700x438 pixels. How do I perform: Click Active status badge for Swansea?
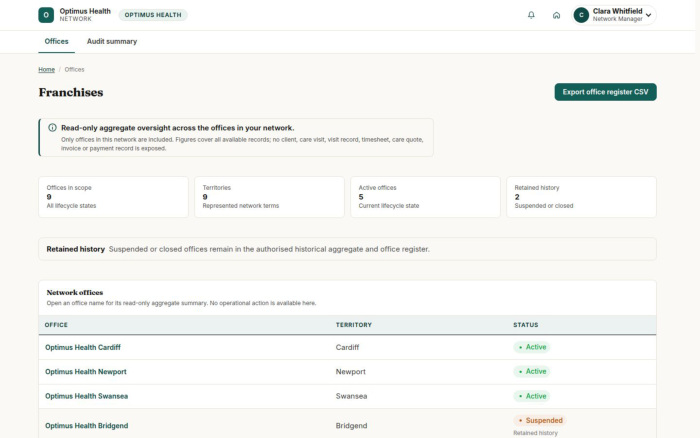tap(531, 396)
